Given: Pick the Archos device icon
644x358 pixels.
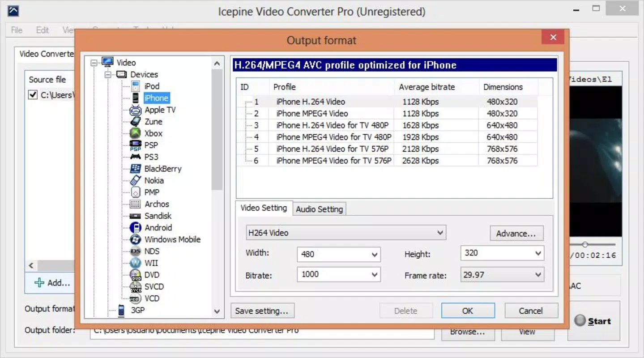Looking at the screenshot, I should pos(136,204).
